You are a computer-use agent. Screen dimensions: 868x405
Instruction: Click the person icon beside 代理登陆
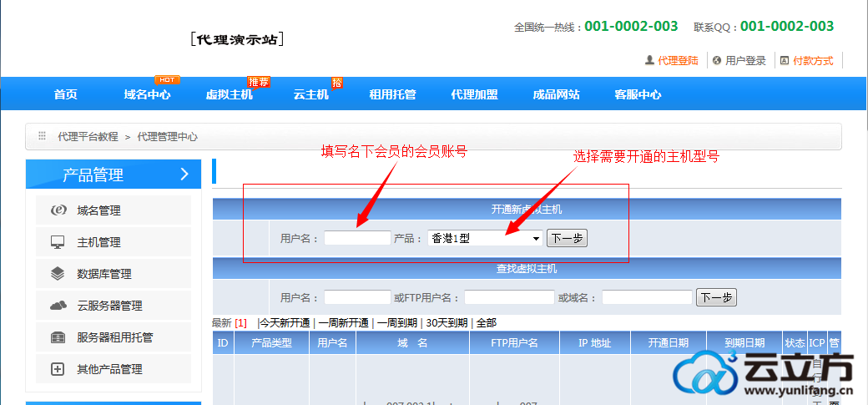[x=650, y=60]
